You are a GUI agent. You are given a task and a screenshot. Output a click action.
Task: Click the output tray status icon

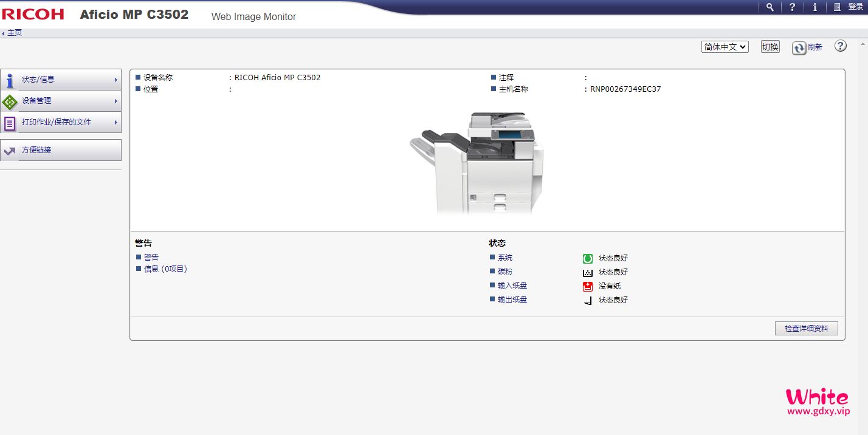click(x=588, y=300)
